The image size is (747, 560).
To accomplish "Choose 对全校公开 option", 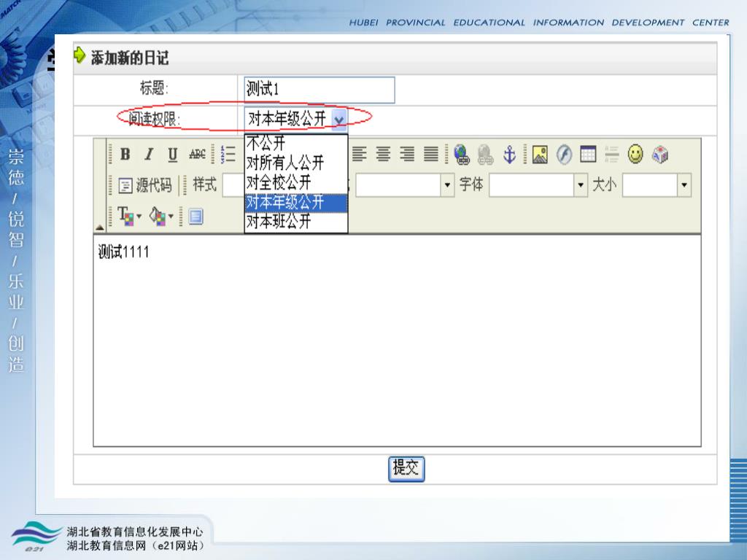I will [x=295, y=182].
